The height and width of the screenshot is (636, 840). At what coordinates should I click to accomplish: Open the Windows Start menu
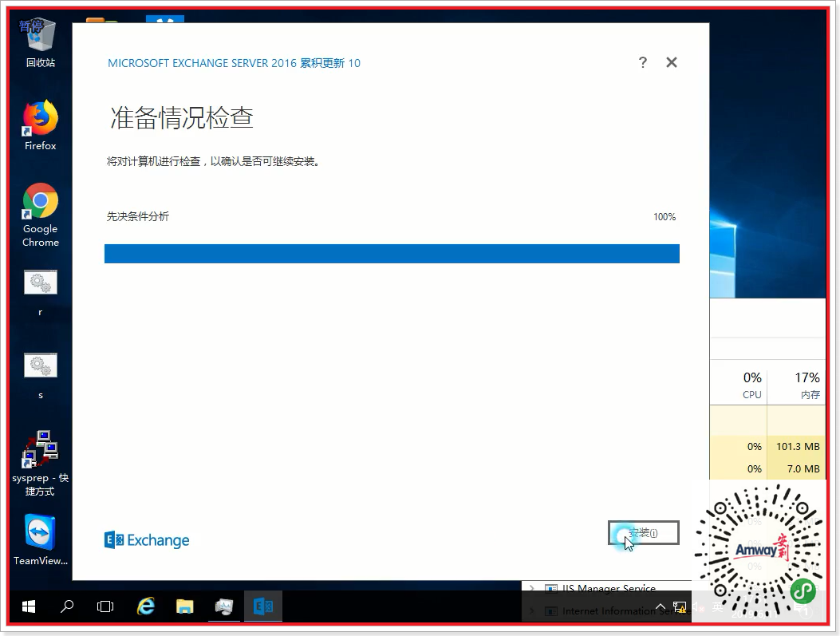point(29,606)
